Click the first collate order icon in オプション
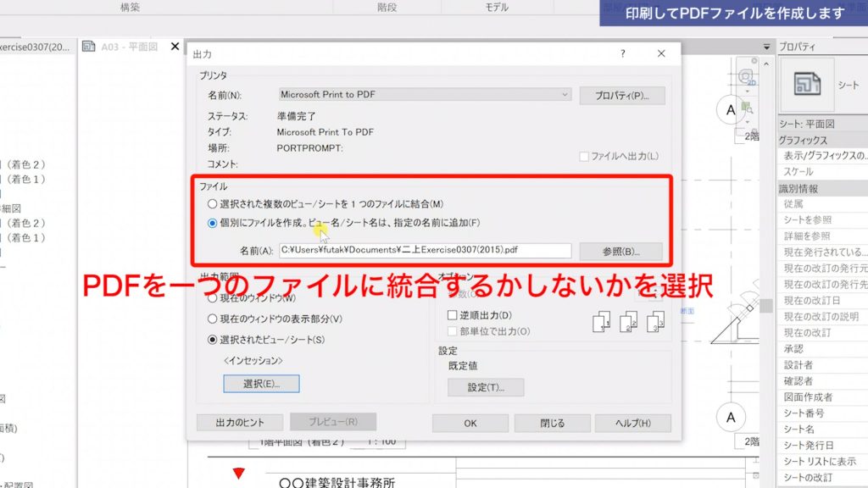This screenshot has height=488, width=868. click(602, 323)
